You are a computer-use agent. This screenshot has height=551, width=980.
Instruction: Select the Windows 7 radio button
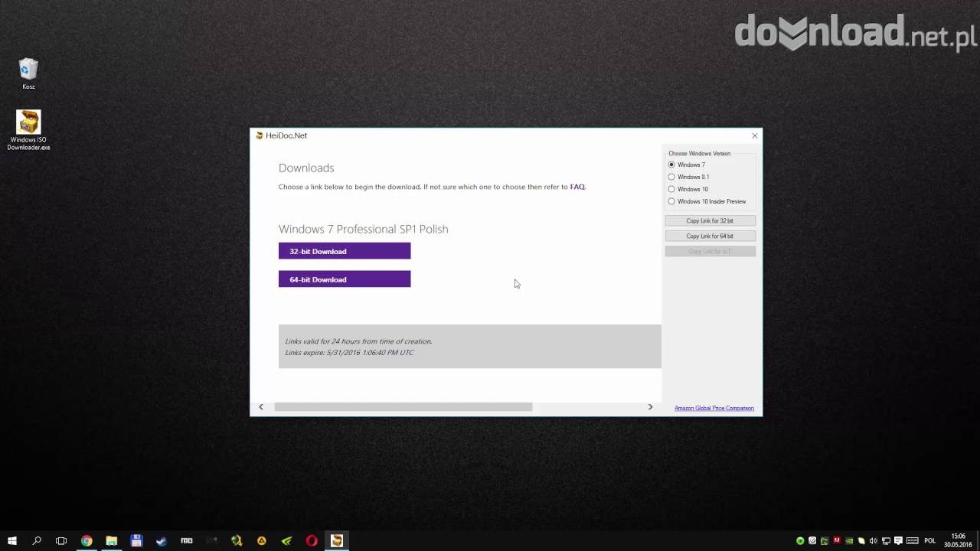coord(671,165)
